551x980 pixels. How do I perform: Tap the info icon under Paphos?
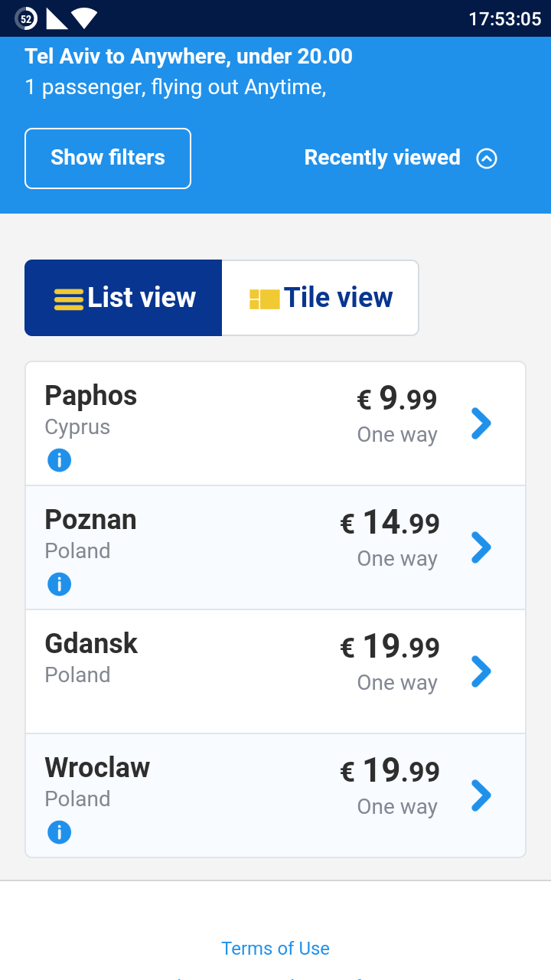[59, 460]
